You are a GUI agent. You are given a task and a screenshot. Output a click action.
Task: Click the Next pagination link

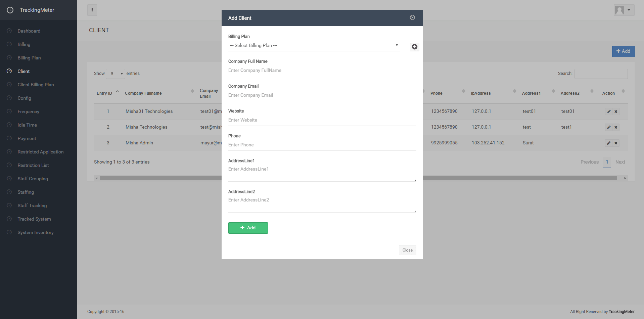click(x=620, y=162)
